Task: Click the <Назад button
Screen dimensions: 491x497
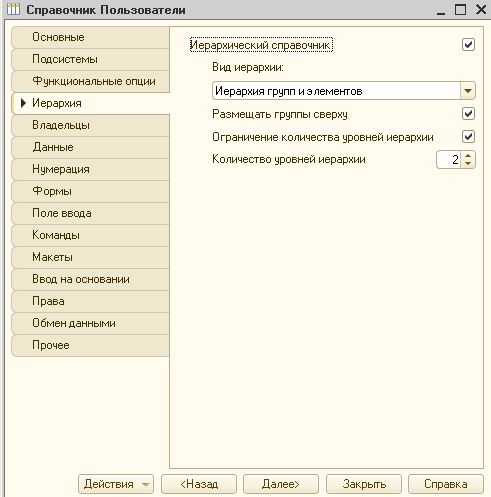Action: [199, 484]
